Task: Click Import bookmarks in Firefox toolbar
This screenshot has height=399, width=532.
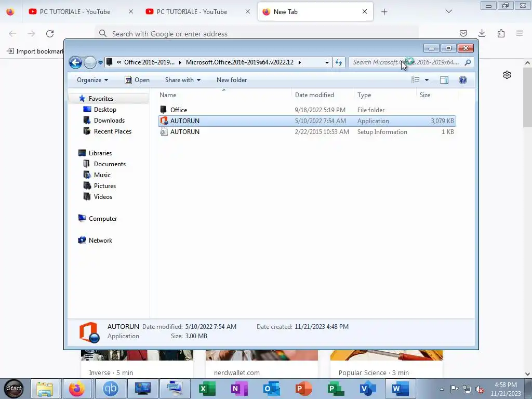Action: point(35,51)
